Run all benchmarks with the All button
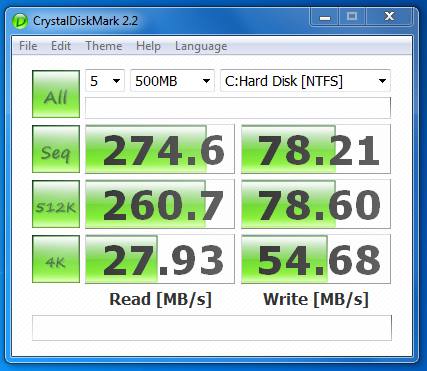This screenshot has width=427, height=371. (x=56, y=94)
